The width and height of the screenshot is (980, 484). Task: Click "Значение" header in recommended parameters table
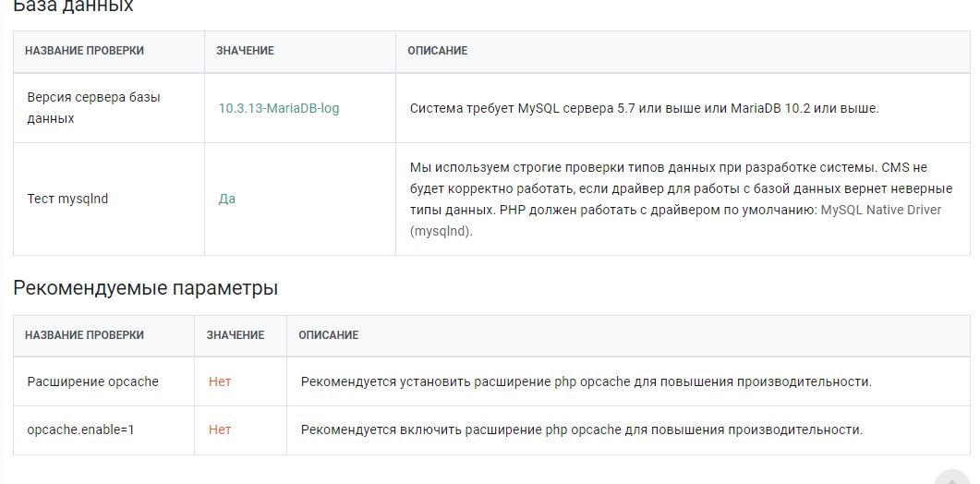tap(235, 335)
